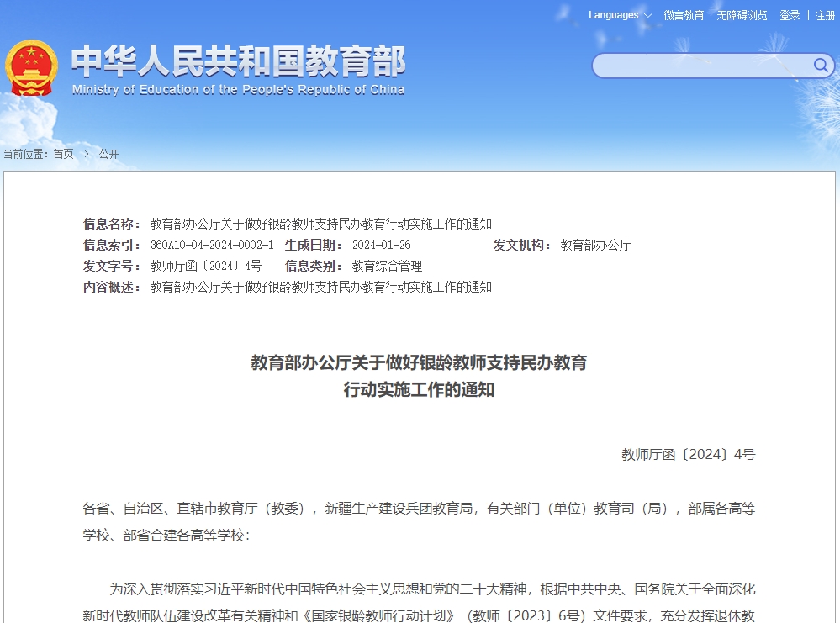Click the 生成日期 label
Image resolution: width=840 pixels, height=623 pixels.
coord(314,245)
